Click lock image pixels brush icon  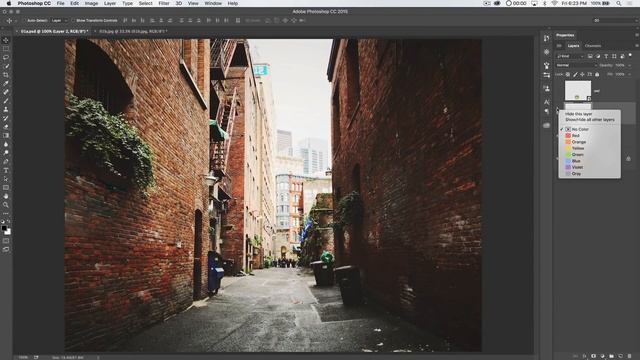pos(575,74)
